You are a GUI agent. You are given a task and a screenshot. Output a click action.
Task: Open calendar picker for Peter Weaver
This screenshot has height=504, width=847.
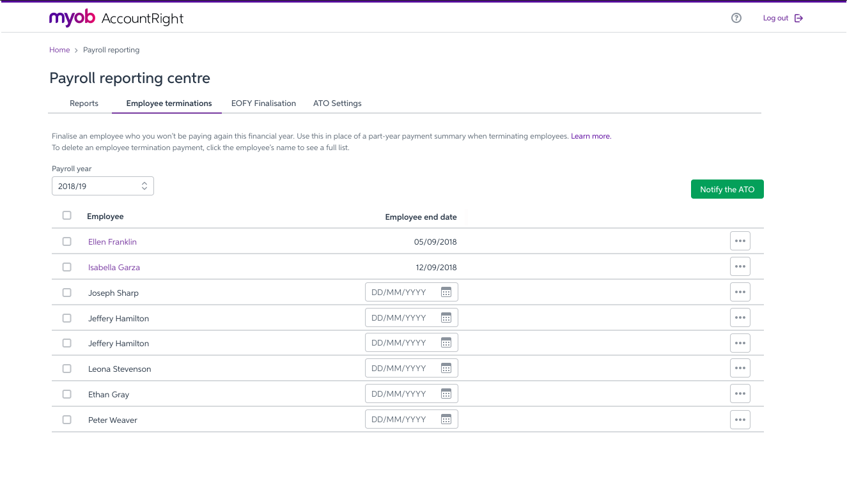(446, 420)
